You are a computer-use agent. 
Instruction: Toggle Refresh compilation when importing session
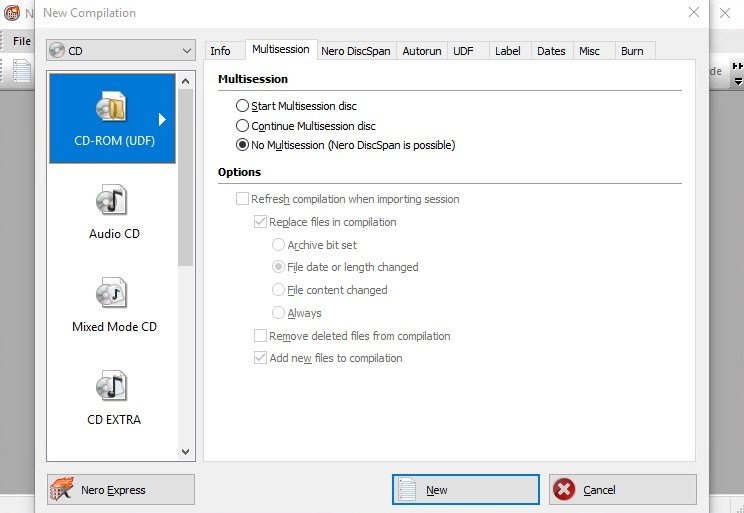click(242, 199)
